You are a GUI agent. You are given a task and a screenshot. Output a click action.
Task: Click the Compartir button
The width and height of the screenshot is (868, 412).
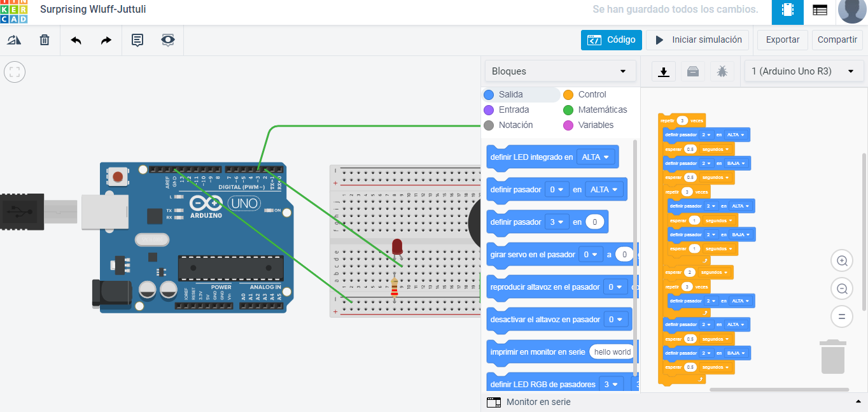click(837, 39)
